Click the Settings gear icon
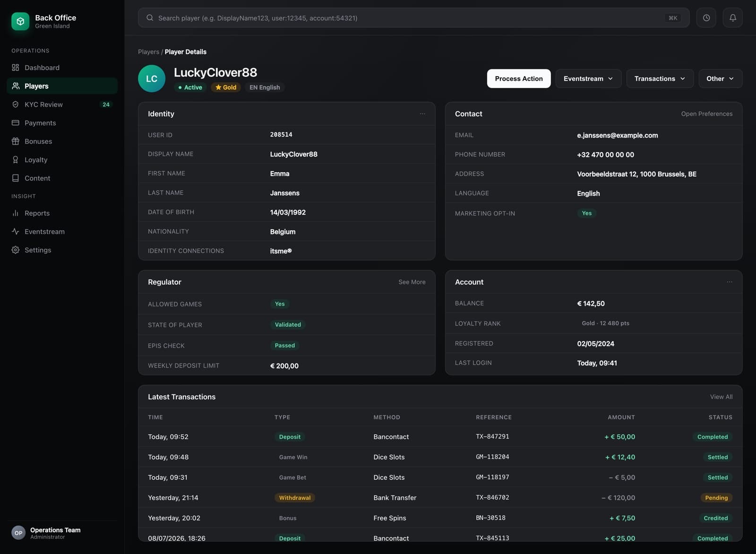Viewport: 756px width, 554px height. point(16,250)
